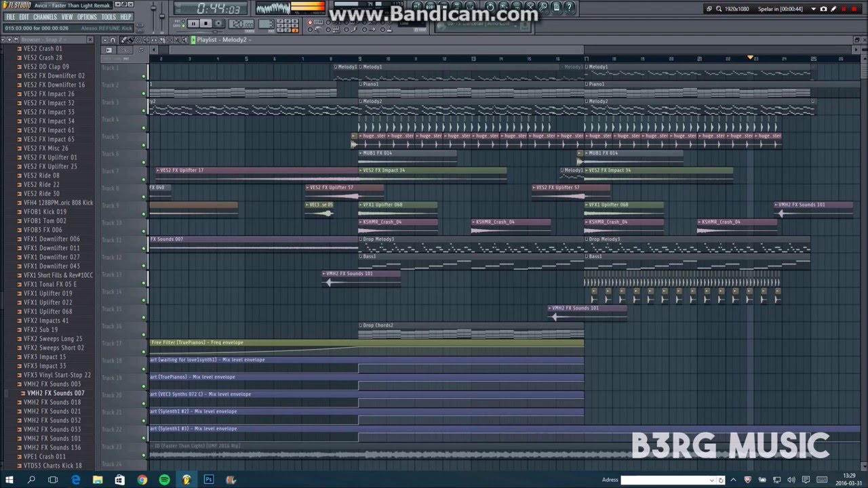Image resolution: width=868 pixels, height=488 pixels.
Task: Stop playback with the stop button
Action: [205, 24]
